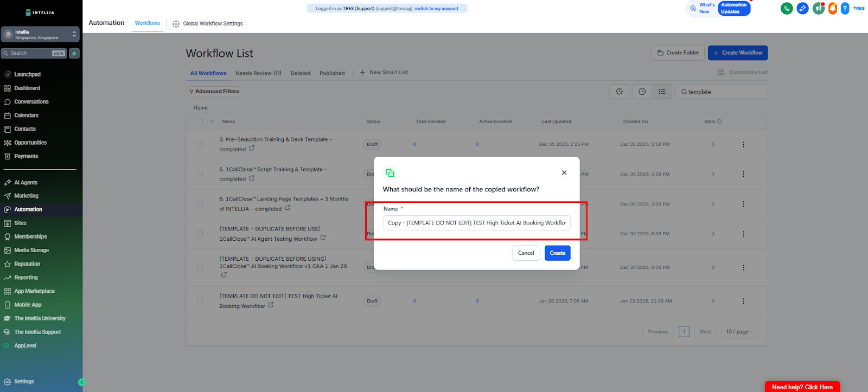Click Create in the copy workflow dialog
868x392 pixels.
point(558,253)
